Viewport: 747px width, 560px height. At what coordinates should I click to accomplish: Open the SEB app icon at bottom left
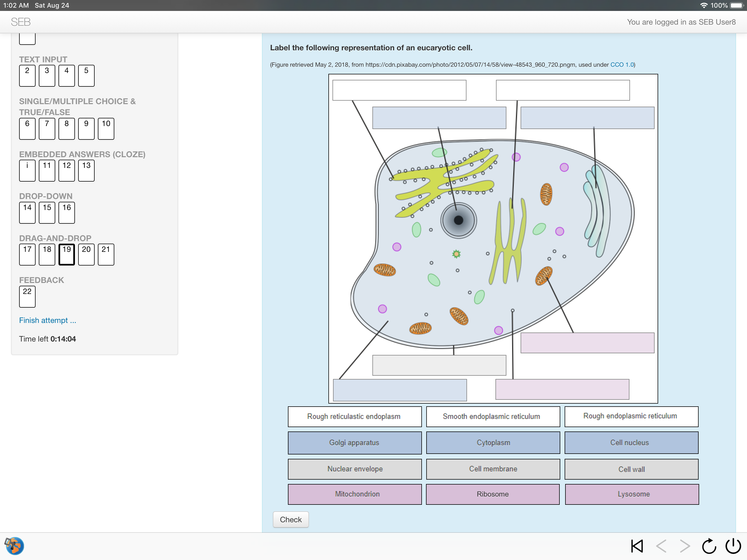[14, 546]
